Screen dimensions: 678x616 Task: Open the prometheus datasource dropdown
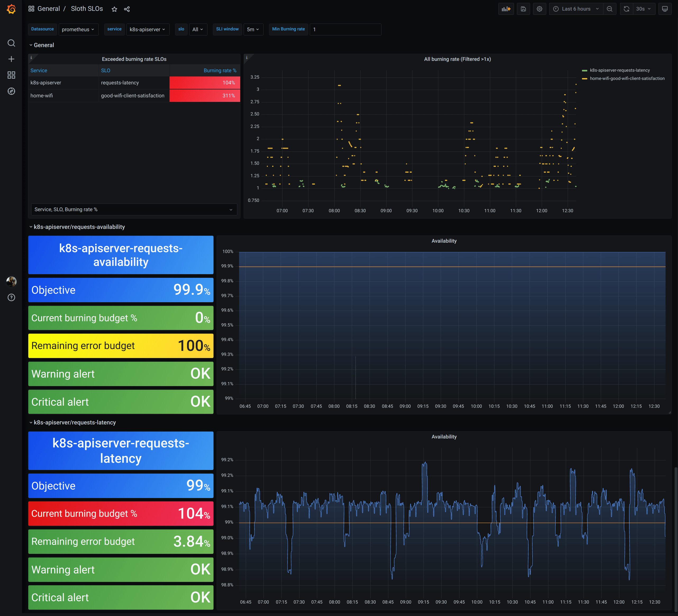78,30
